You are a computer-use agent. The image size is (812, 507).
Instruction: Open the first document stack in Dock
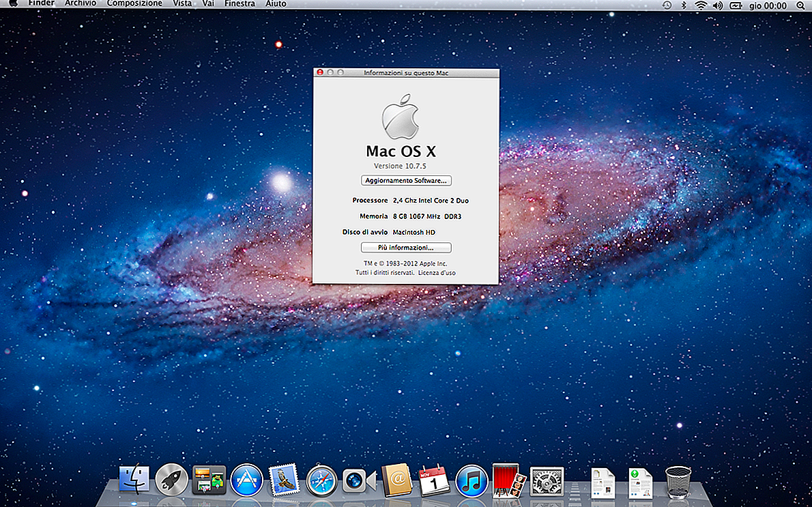click(x=603, y=482)
